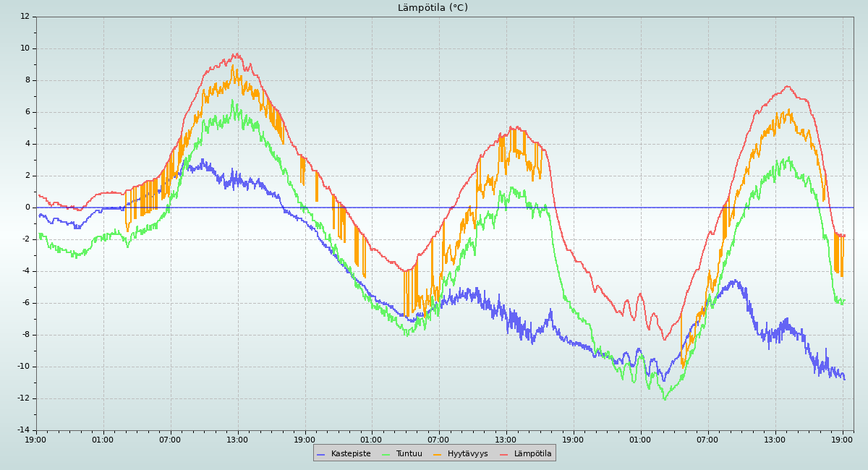Click the -12 label on the y-axis
Viewport: 868px width, 470px height.
(24, 398)
